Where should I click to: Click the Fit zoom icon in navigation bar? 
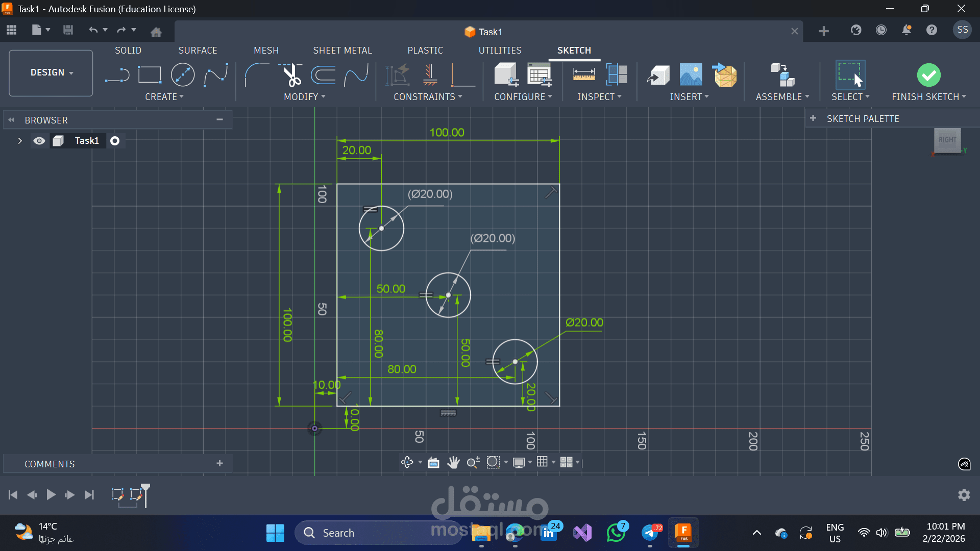493,462
